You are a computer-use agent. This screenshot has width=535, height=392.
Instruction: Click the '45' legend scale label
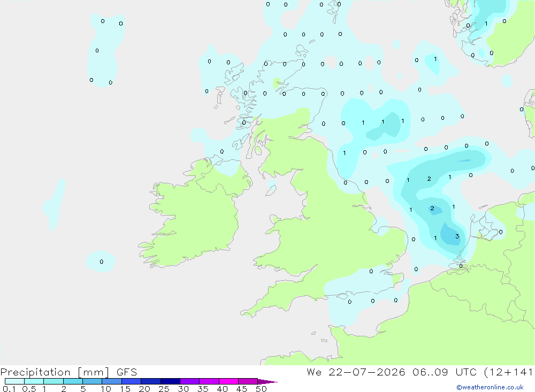[242, 389]
